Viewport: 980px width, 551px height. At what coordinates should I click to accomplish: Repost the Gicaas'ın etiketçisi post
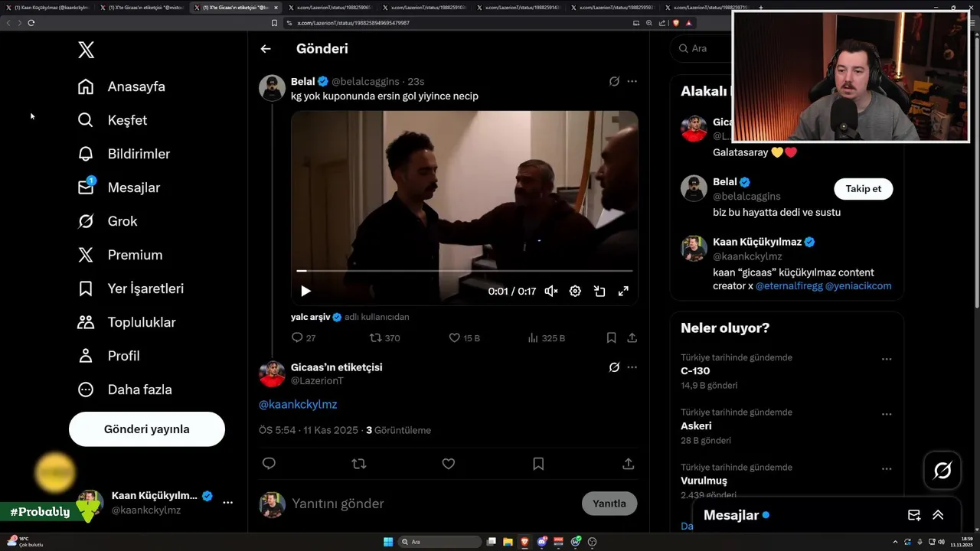coord(358,464)
